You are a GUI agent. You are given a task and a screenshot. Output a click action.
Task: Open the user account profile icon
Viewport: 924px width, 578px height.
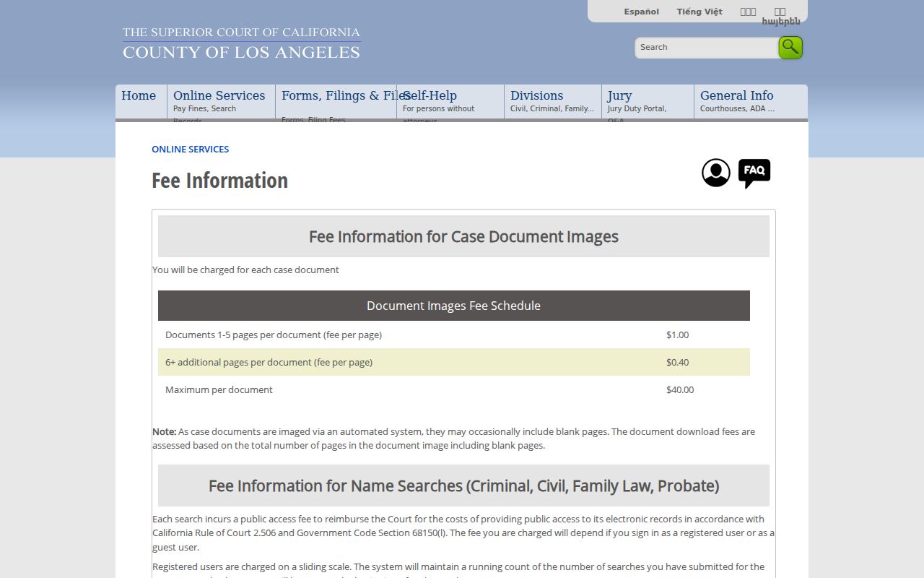[x=716, y=173]
